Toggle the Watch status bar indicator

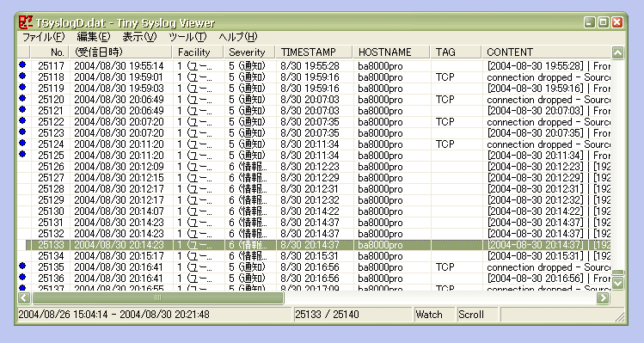point(434,315)
